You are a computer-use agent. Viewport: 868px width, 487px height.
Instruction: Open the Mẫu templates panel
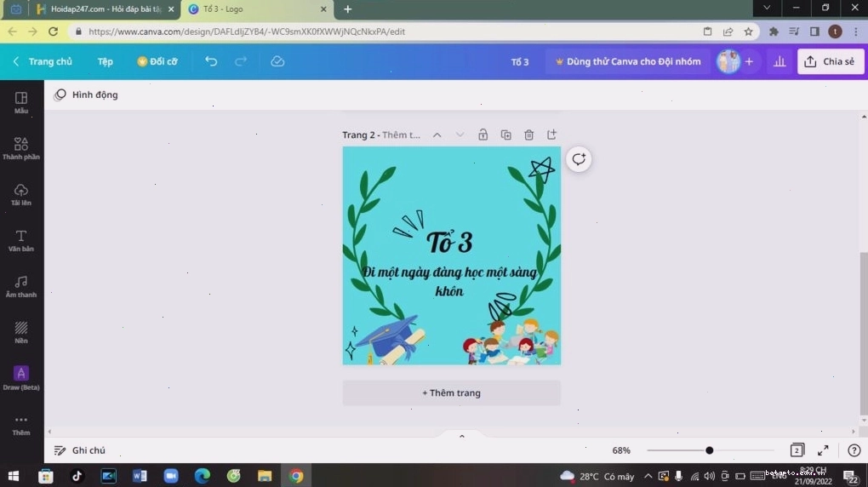coord(21,103)
